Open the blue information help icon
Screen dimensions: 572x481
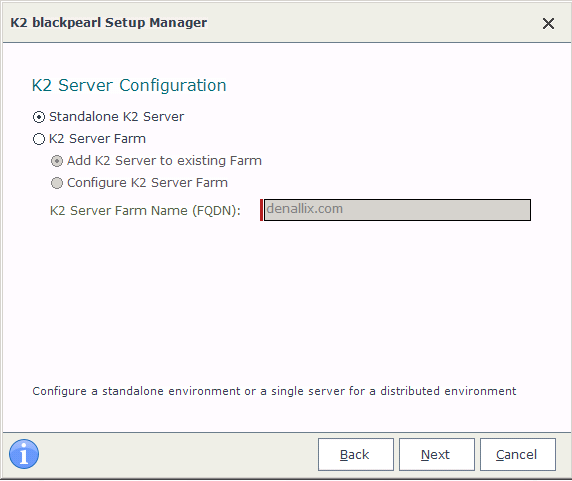click(24, 454)
